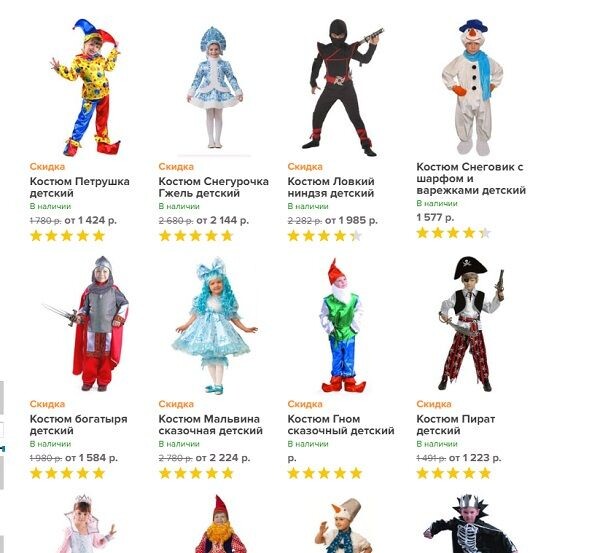Open Костюм Снеговик с шарфом и варежками

pyautogui.click(x=471, y=178)
